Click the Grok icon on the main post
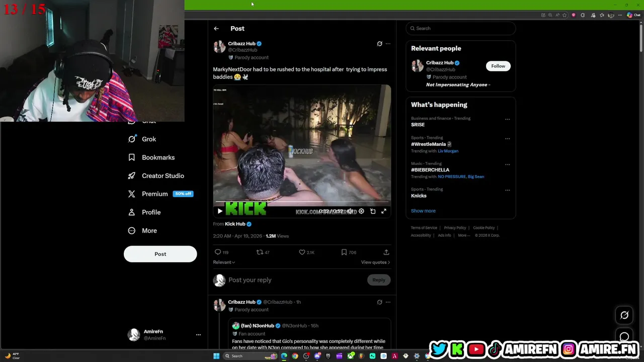644x362 pixels. 379,44
